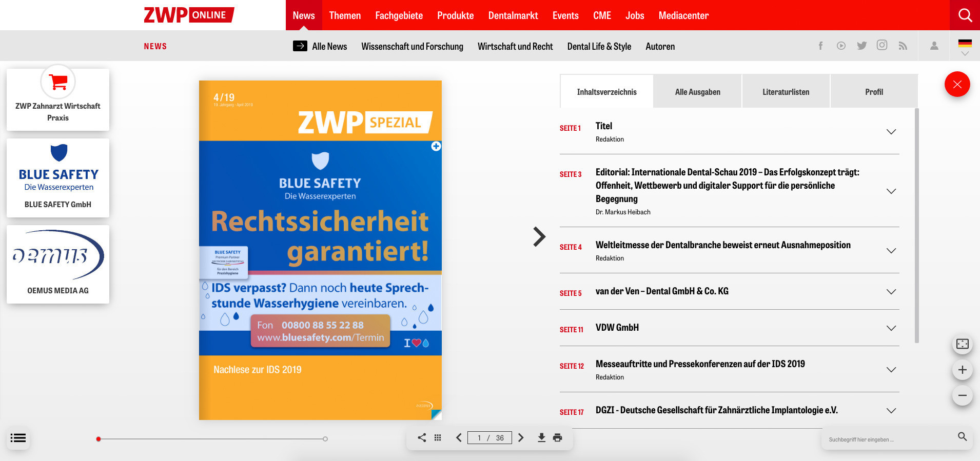Viewport: 980px width, 461px height.
Task: Open the News main menu item
Action: click(x=304, y=15)
